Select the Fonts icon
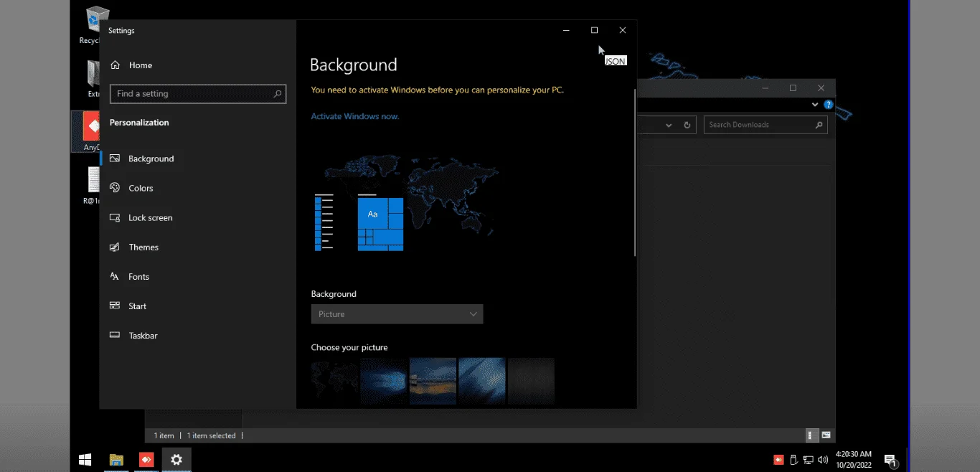Screen dimensions: 980x472 (115, 276)
